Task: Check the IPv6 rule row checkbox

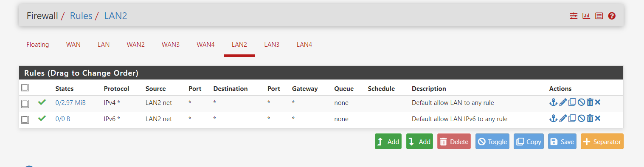Action: (x=25, y=120)
